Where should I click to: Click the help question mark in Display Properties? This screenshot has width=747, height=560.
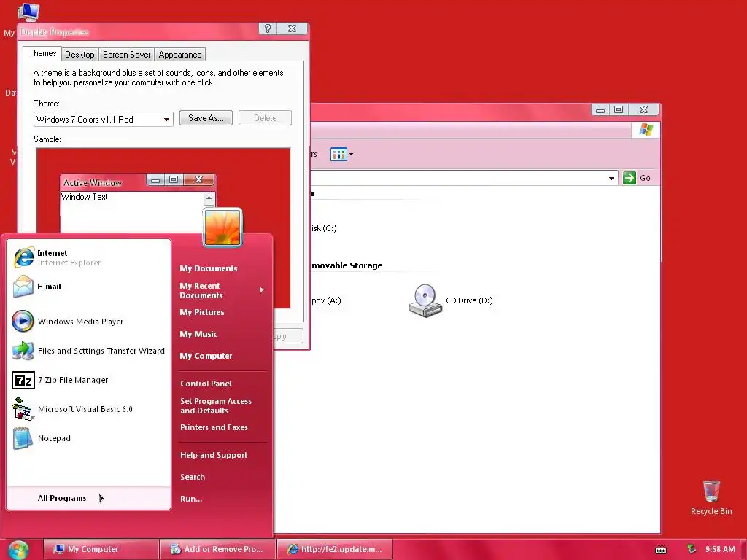268,28
